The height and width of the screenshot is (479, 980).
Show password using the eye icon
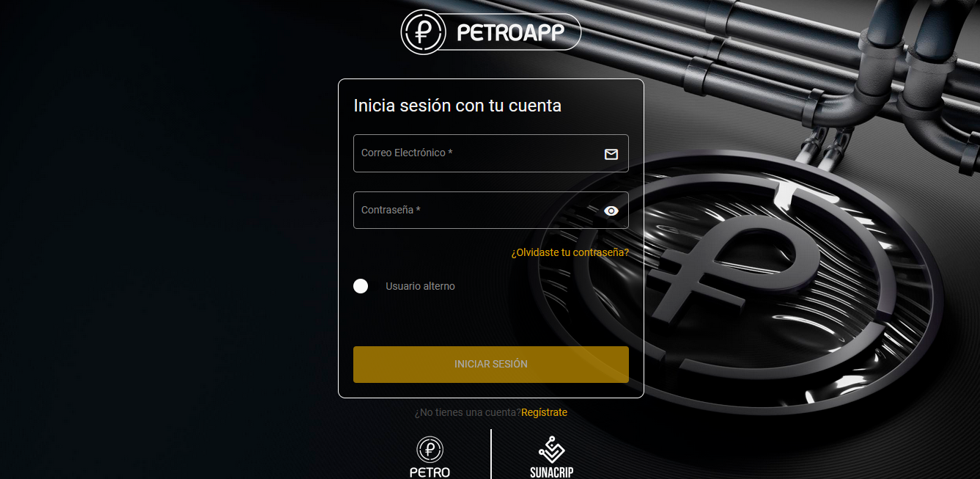[x=611, y=211]
